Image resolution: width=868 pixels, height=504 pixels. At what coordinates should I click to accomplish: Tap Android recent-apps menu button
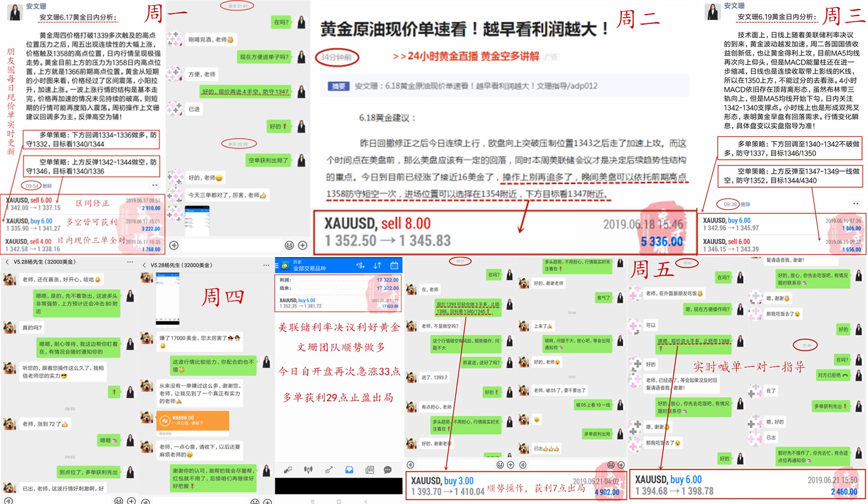click(x=312, y=501)
